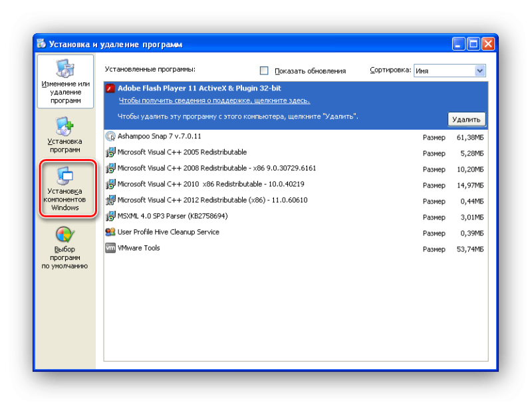Open support info link for Adobe Flash Player
Screen dimensions: 532x405
214,100
